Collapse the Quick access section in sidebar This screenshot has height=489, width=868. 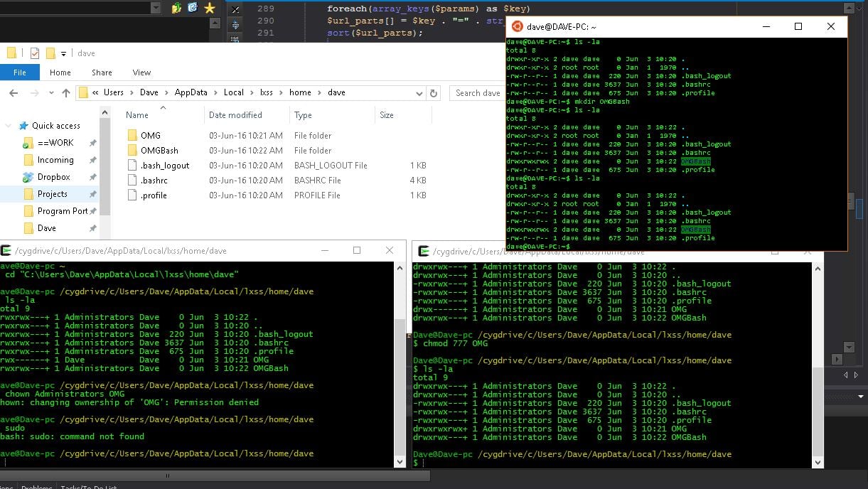click(8, 125)
